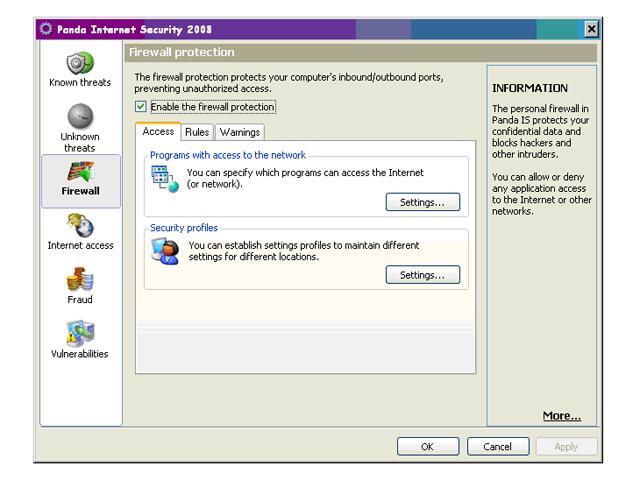The height and width of the screenshot is (480, 640).
Task: Follow the More... link in Information panel
Action: click(x=562, y=416)
